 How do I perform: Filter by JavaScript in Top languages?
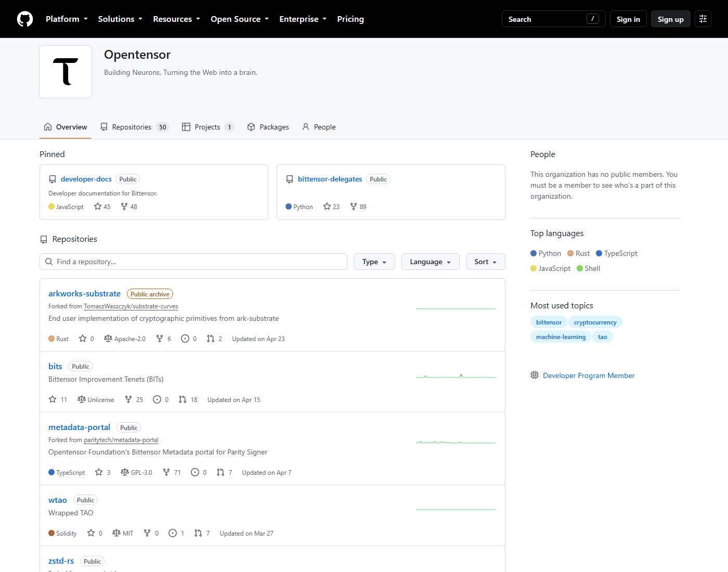[551, 268]
